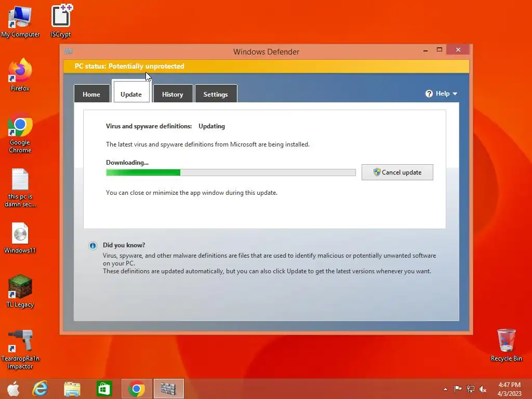The image size is (532, 399).
Task: Close the Windows Defender window
Action: pos(458,49)
